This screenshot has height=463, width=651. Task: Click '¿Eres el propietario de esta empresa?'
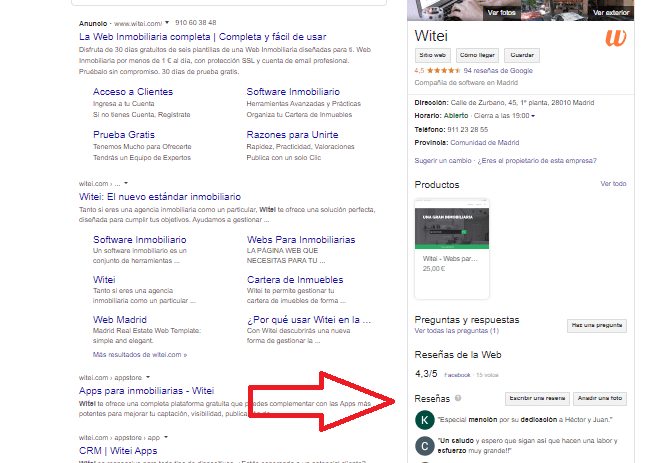(537, 161)
